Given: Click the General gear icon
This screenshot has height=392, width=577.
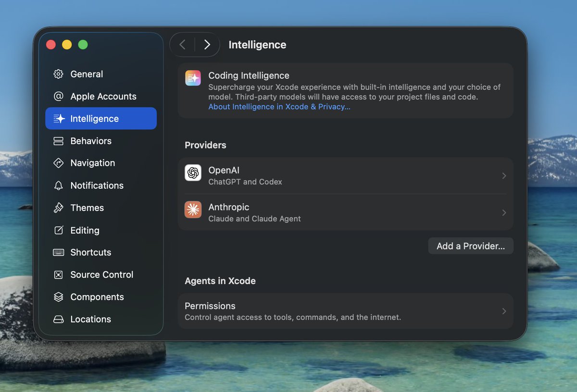Looking at the screenshot, I should pyautogui.click(x=59, y=74).
